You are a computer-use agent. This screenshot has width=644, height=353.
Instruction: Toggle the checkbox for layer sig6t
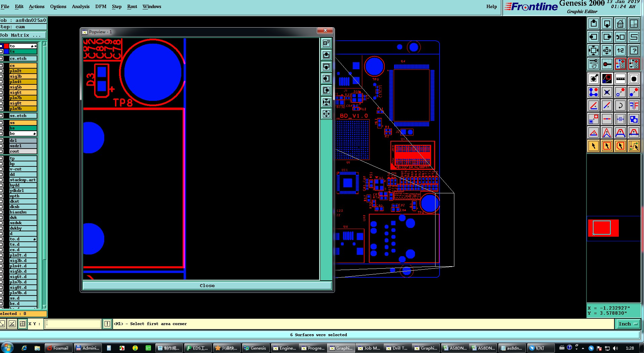click(1, 92)
